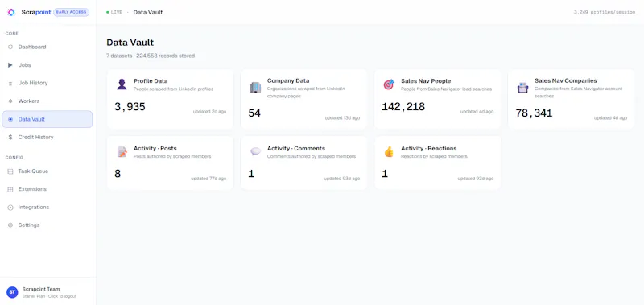Open the Activity - Reactions dataset title

[x=429, y=149]
